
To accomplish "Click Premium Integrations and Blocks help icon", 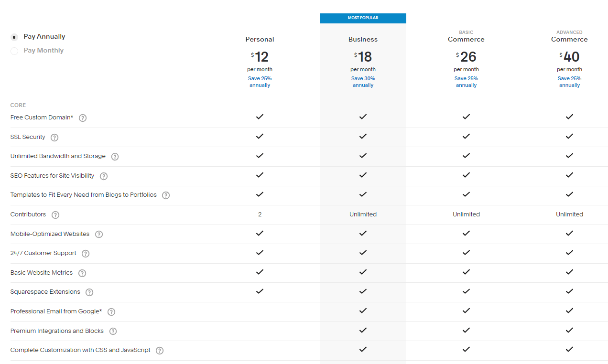I will 113,331.
